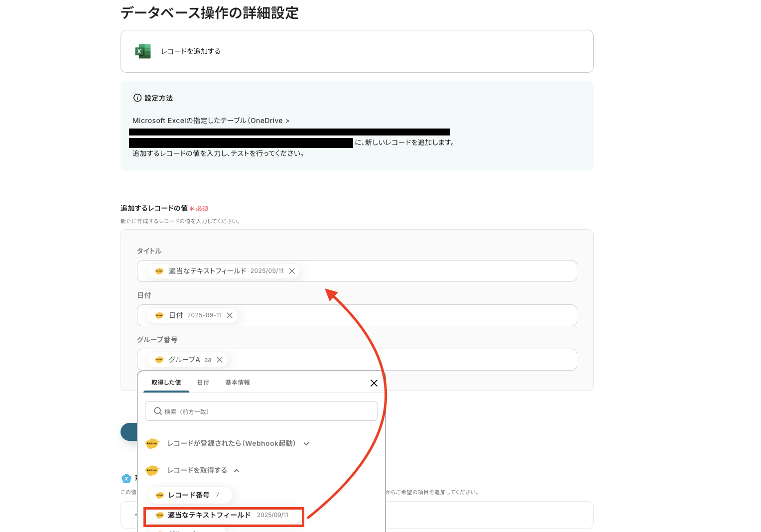Click the 設定方法 label
The width and height of the screenshot is (761, 532).
point(159,98)
